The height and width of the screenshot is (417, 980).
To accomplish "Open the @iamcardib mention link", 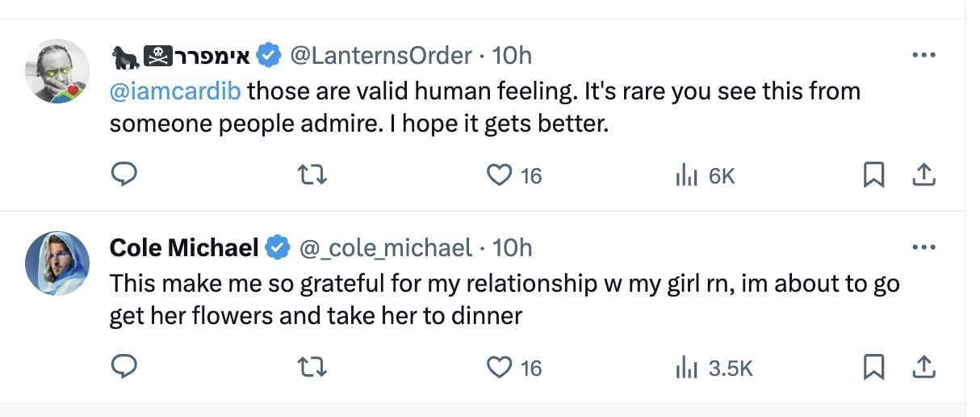I will (174, 91).
